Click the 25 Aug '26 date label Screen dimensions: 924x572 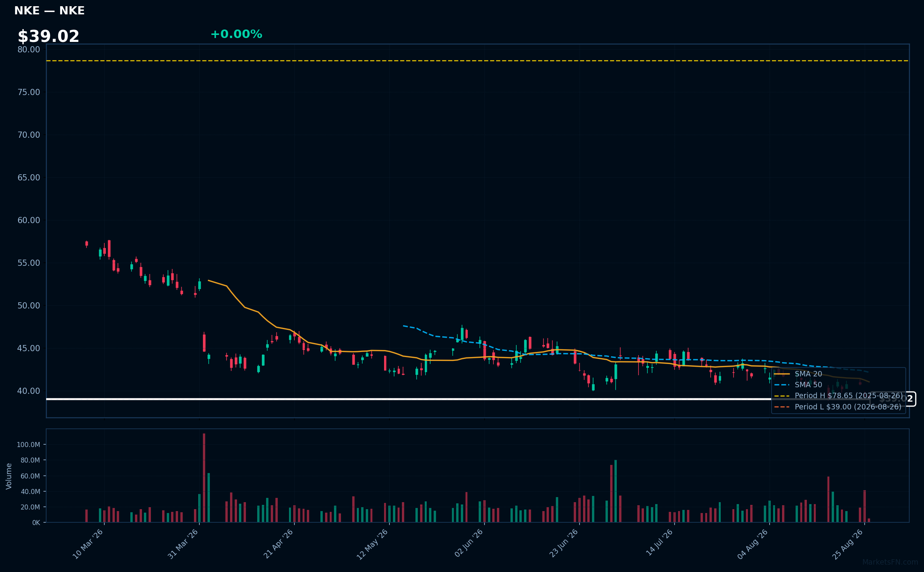coord(848,544)
